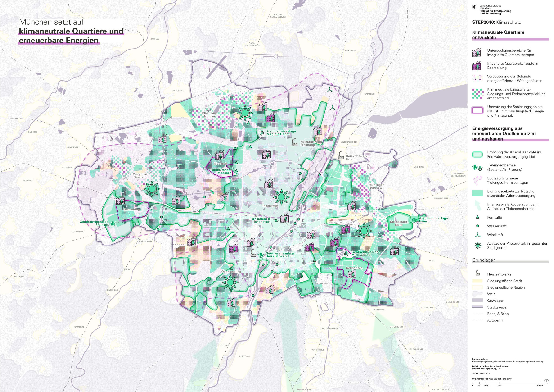Click the Windkraft icon in the legend
This screenshot has height=392, width=554.
pos(477,235)
